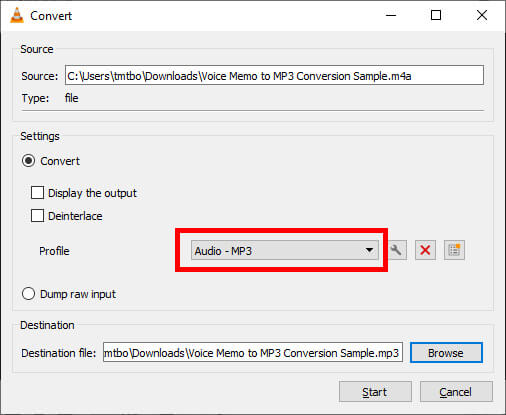Enable Display the output checkbox
Viewport: 506px width, 415px height.
[37, 193]
